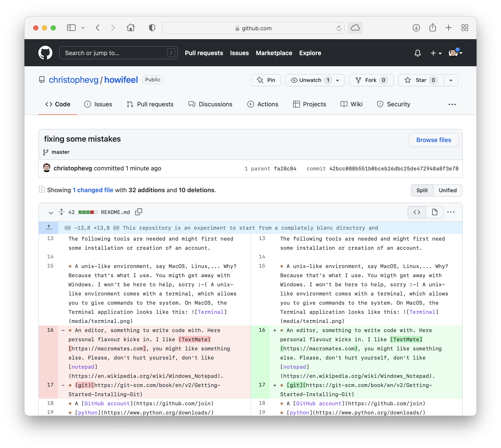Screen dimensions: 501x448
Task: Switch diff view to Unified
Action: pos(448,190)
